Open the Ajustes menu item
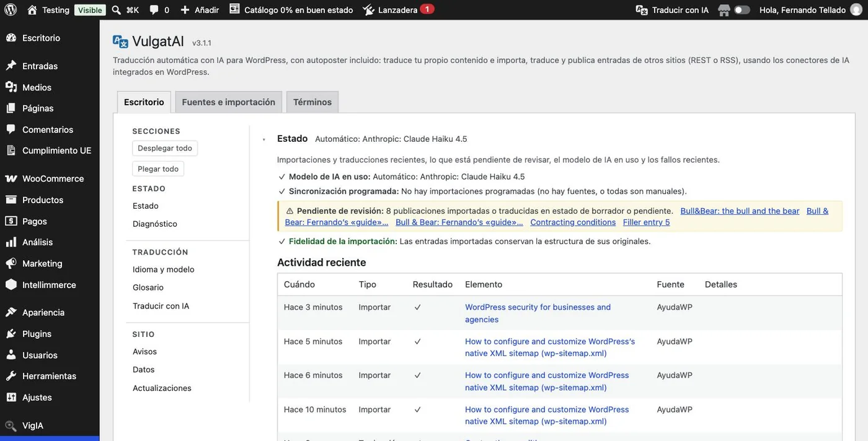This screenshot has width=868, height=441. [50, 397]
